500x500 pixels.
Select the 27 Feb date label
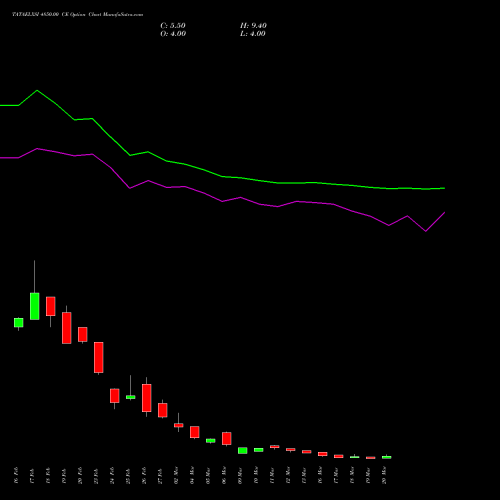click(160, 475)
